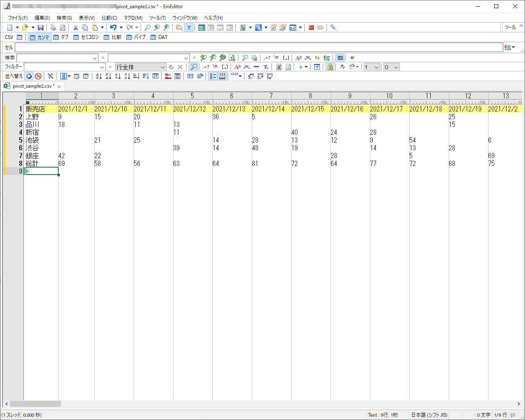Click column 5 header
The width and height of the screenshot is (525, 420).
(x=192, y=96)
